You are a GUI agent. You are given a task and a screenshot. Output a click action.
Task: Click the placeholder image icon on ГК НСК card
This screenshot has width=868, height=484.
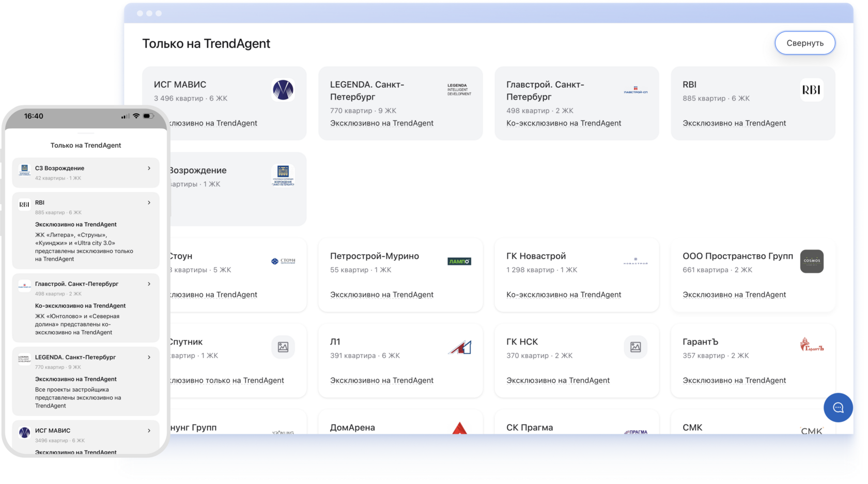(636, 347)
